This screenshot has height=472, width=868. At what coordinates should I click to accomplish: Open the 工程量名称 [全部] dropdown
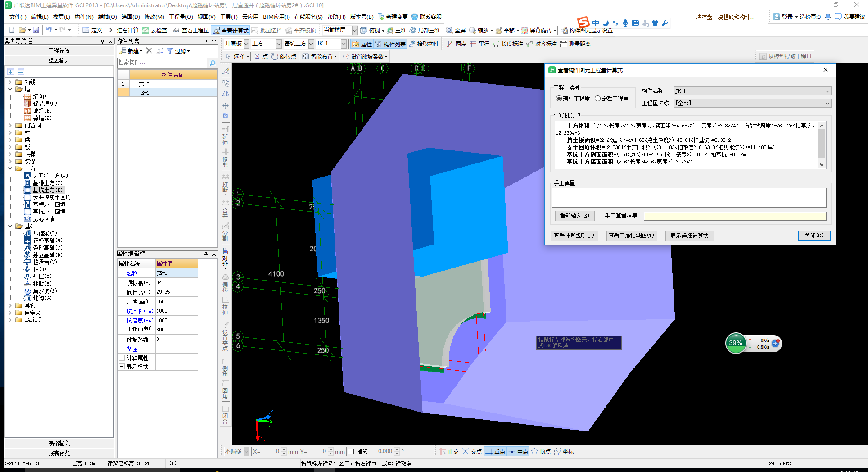(x=752, y=103)
